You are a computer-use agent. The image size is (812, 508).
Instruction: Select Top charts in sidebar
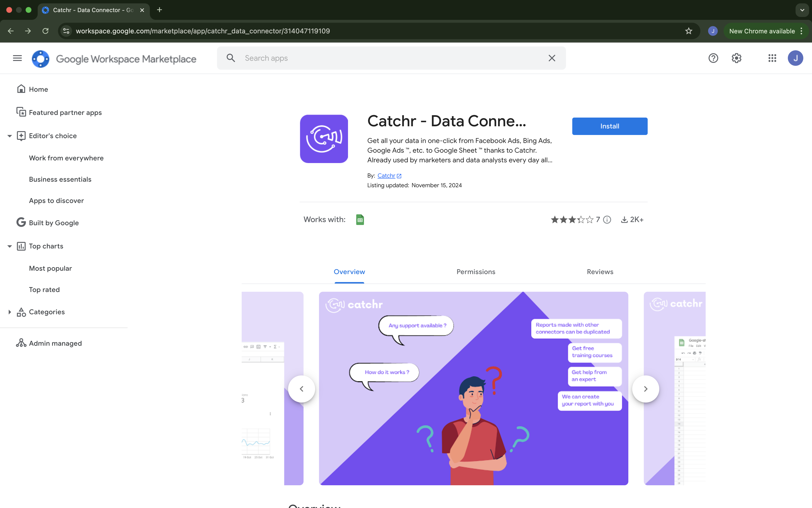click(x=46, y=246)
